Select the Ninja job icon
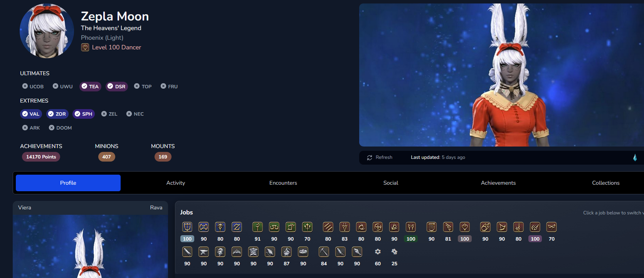The image size is (644, 278). [361, 227]
